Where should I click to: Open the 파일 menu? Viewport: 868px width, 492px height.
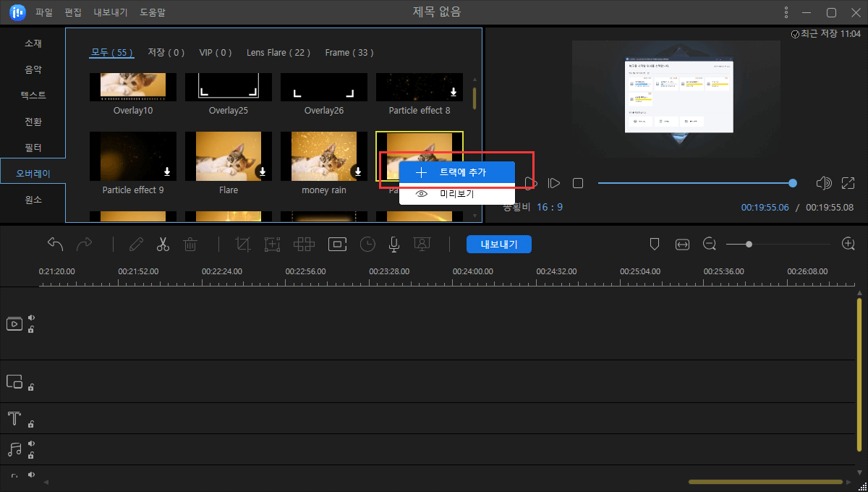coord(44,12)
